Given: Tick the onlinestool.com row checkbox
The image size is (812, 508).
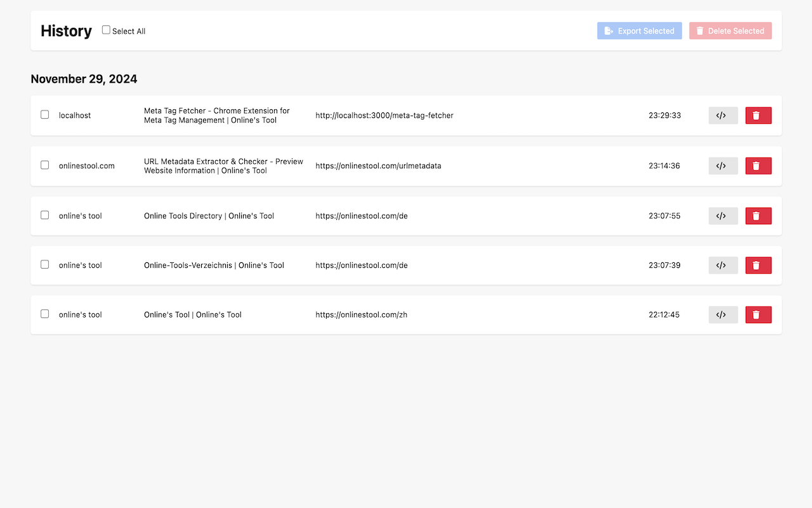Looking at the screenshot, I should click(x=44, y=164).
